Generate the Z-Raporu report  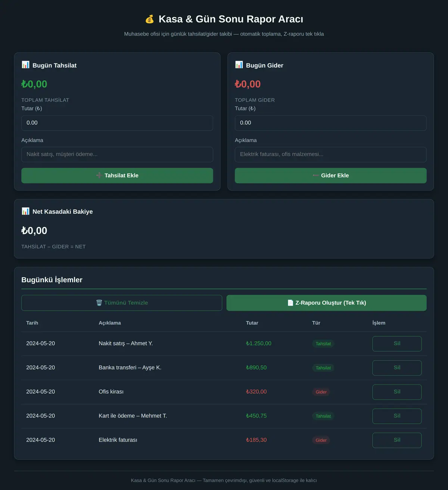pos(327,303)
